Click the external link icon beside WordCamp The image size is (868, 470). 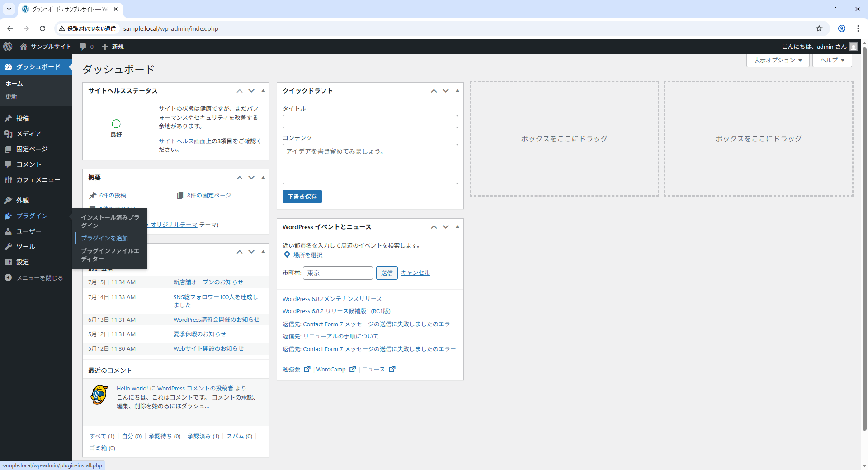pos(353,369)
